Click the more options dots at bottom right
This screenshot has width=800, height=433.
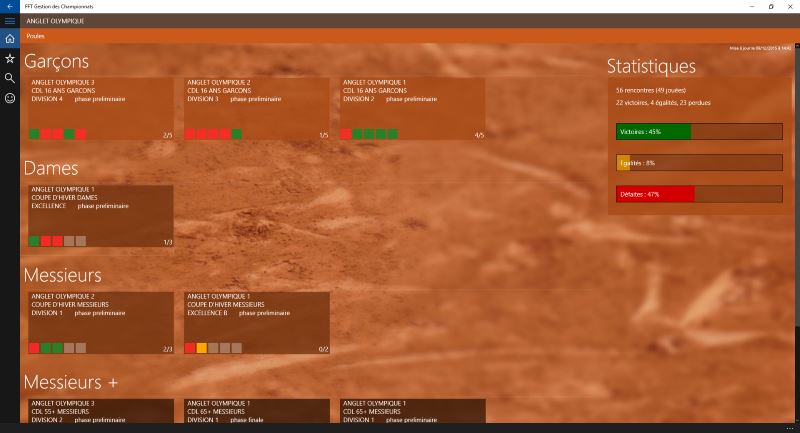tap(790, 428)
